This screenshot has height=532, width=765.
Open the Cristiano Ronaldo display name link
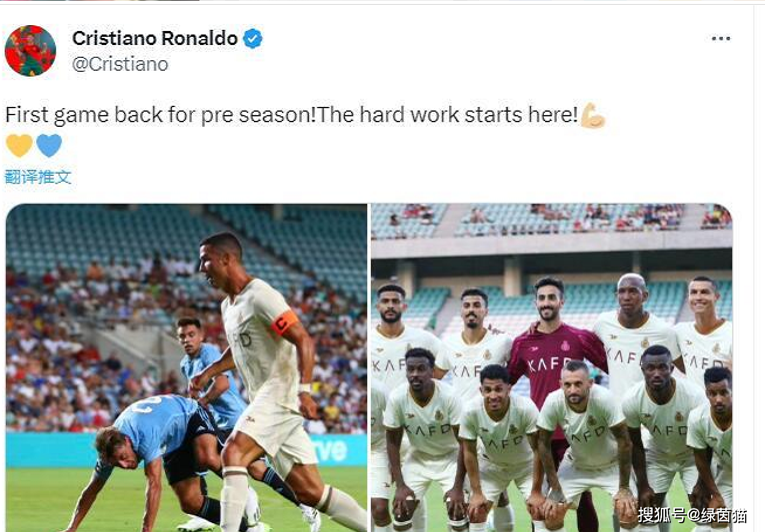click(x=155, y=39)
